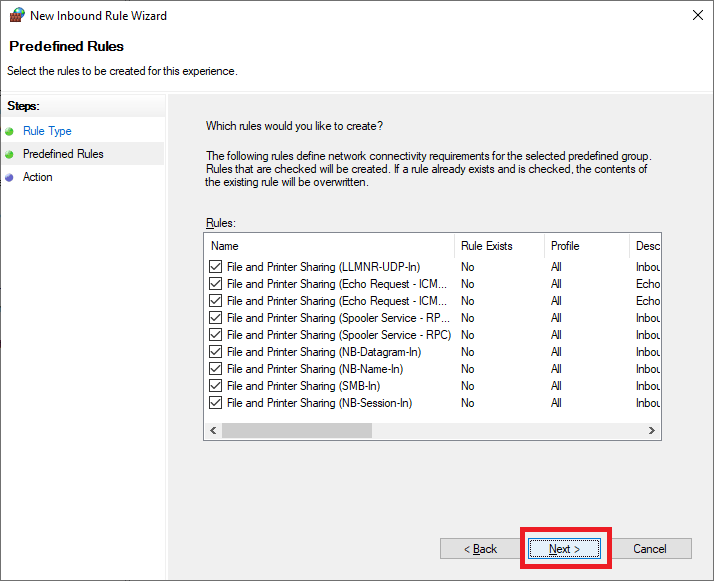Select Predefined Rules step in sidebar
714x581 pixels.
coord(63,154)
